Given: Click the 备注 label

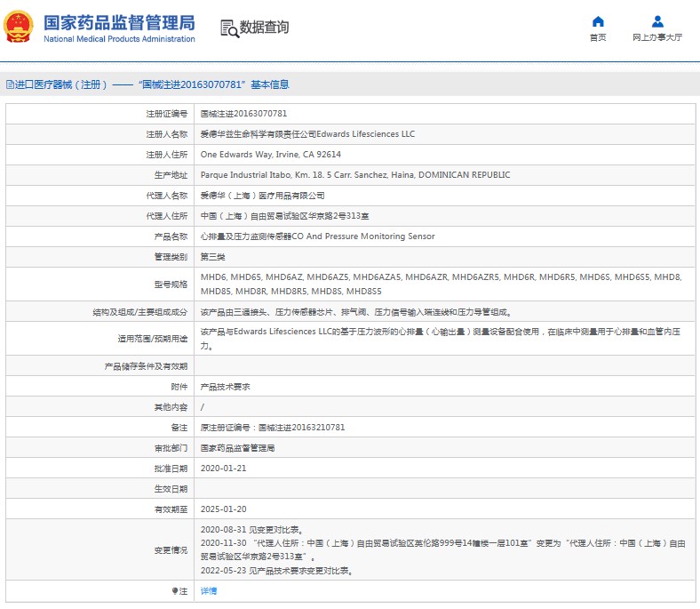Looking at the screenshot, I should coord(179,428).
